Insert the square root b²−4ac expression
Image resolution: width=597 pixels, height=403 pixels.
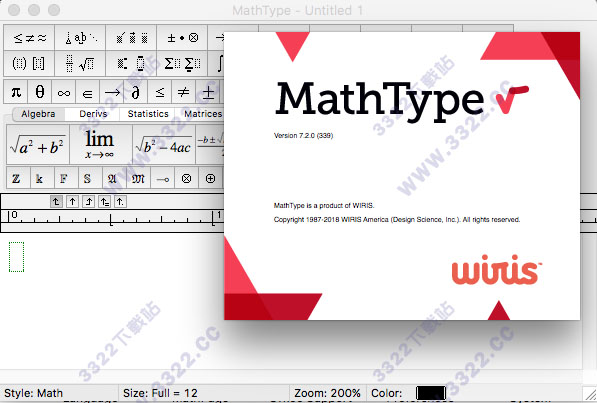[164, 145]
